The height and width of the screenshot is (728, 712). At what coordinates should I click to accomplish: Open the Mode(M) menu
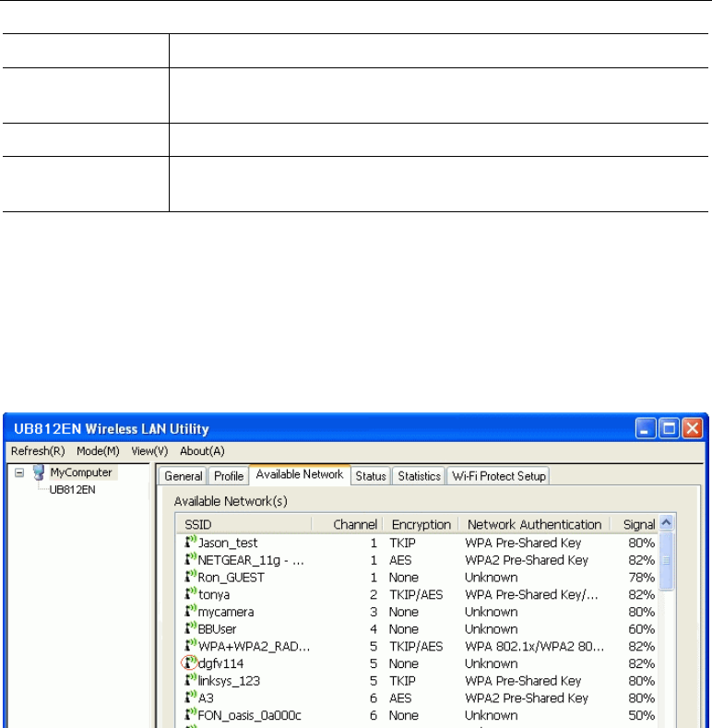point(98,451)
